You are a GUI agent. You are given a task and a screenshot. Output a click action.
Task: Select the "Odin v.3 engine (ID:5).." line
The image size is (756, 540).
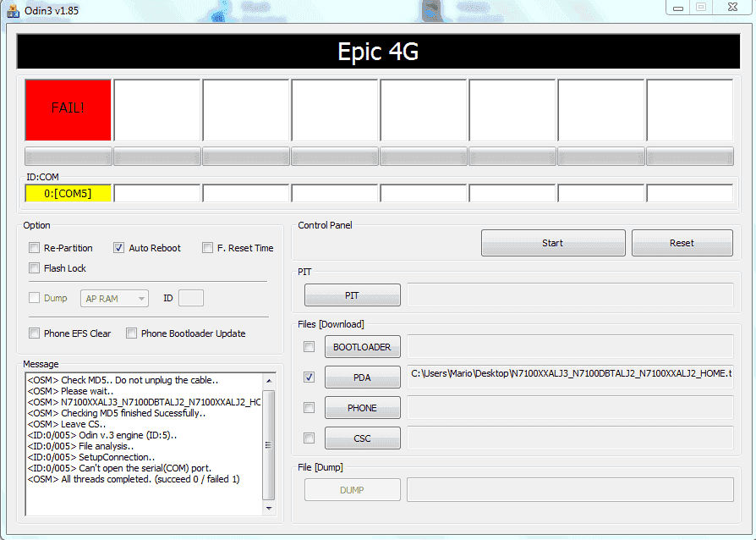[x=102, y=435]
